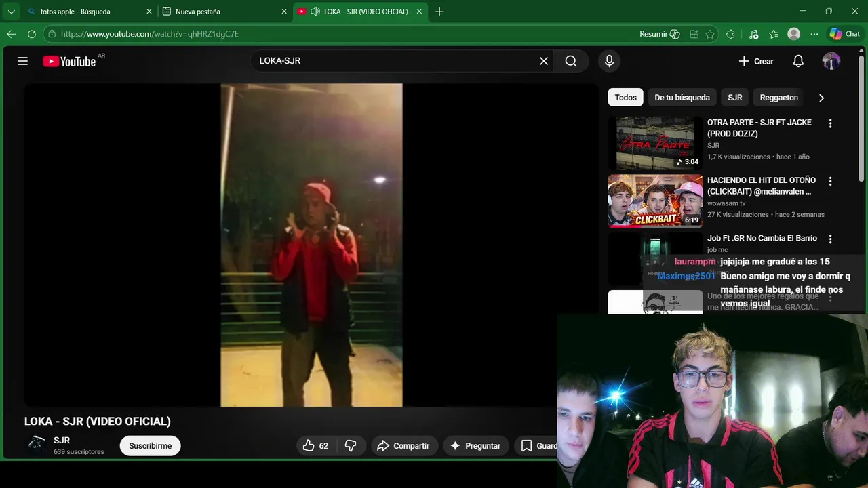
Task: Open options for Job Ft .GR video
Action: [830, 239]
